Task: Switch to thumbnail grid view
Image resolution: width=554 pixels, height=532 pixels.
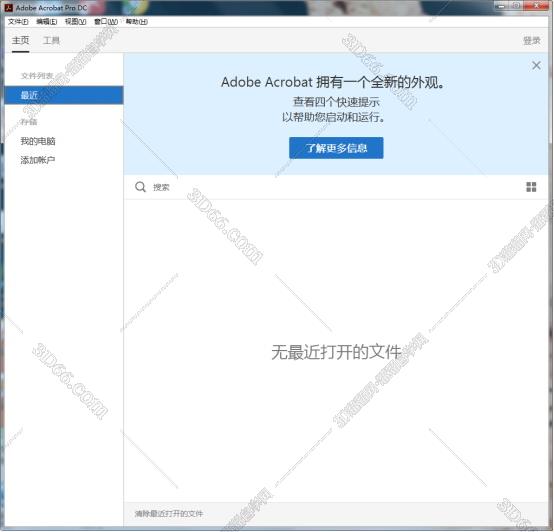Action: [531, 187]
